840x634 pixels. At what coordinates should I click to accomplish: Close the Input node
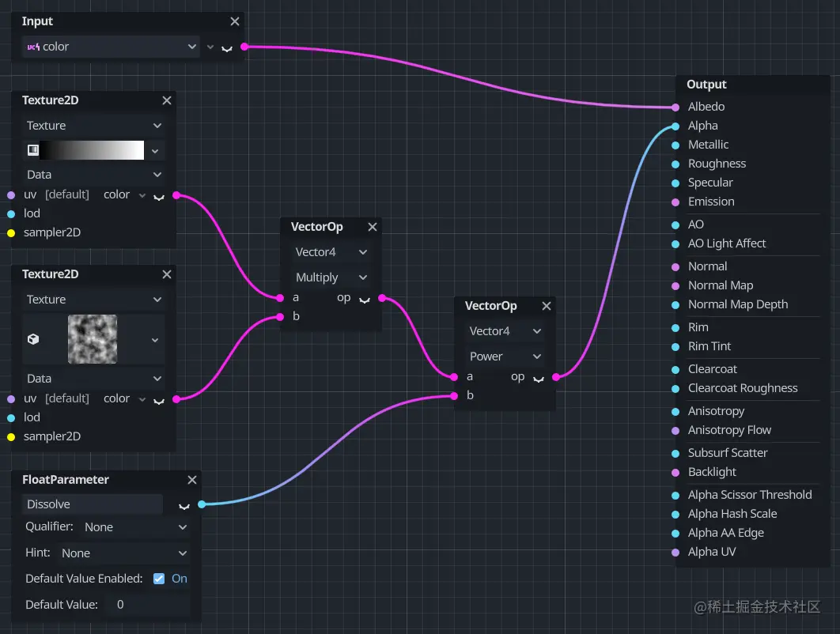click(235, 21)
